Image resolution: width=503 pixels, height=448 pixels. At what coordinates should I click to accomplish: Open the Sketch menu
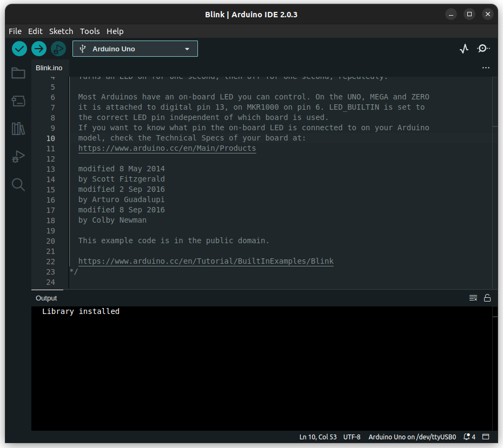click(x=61, y=31)
